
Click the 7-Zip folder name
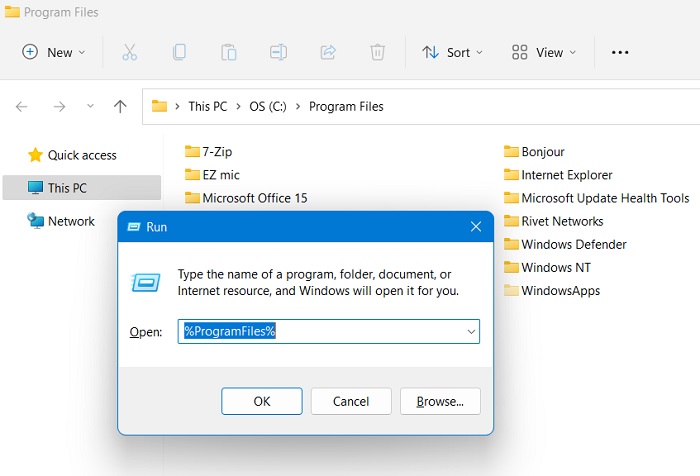click(x=217, y=152)
